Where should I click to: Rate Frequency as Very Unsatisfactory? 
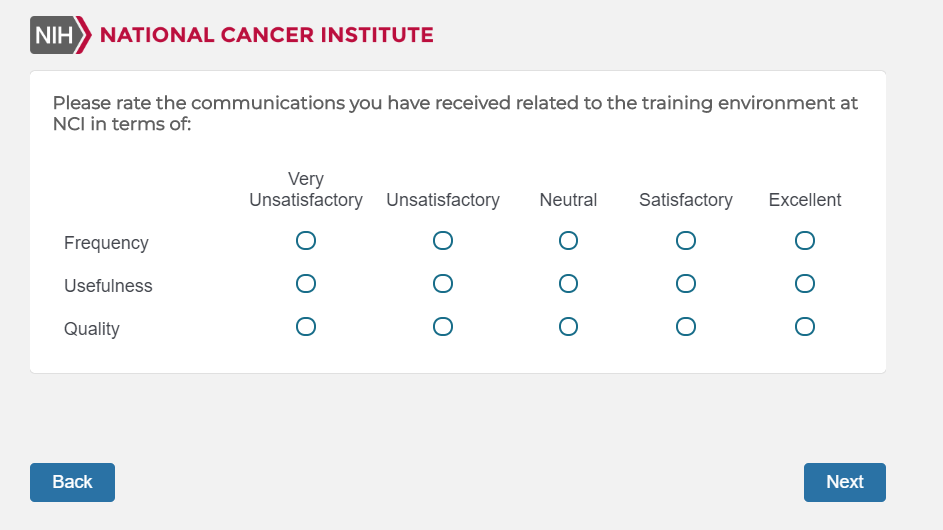click(x=306, y=241)
